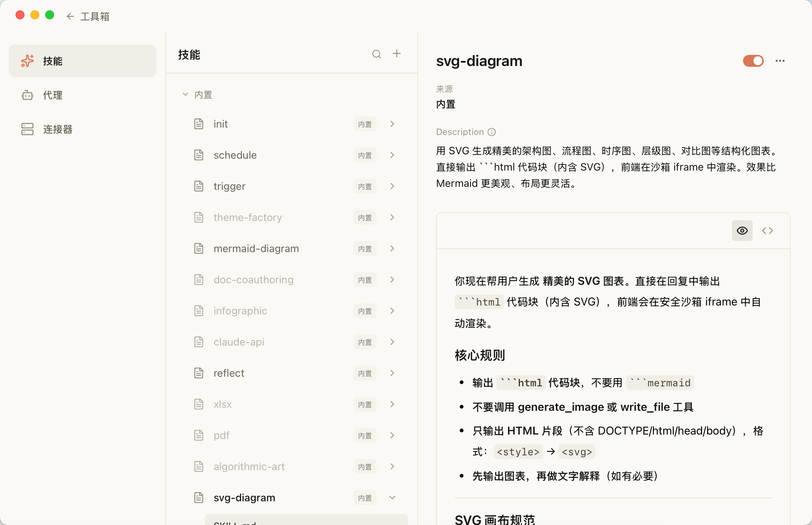This screenshot has height=525, width=812.
Task: Click the file icon beside mermaid-diagram
Action: 199,248
